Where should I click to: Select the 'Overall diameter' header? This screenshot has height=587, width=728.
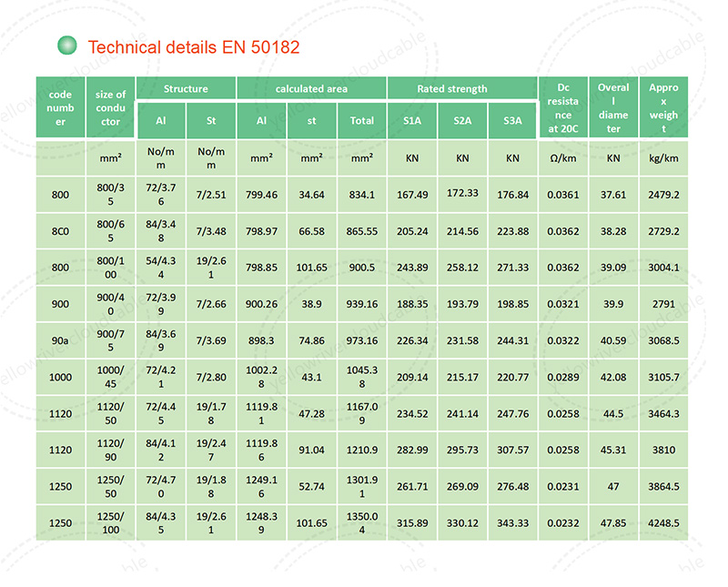[613, 107]
